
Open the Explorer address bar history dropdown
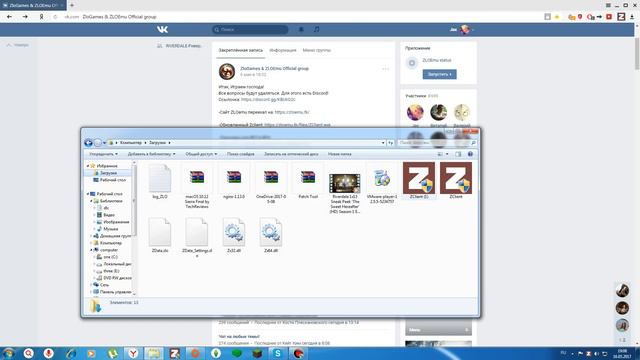pos(383,143)
